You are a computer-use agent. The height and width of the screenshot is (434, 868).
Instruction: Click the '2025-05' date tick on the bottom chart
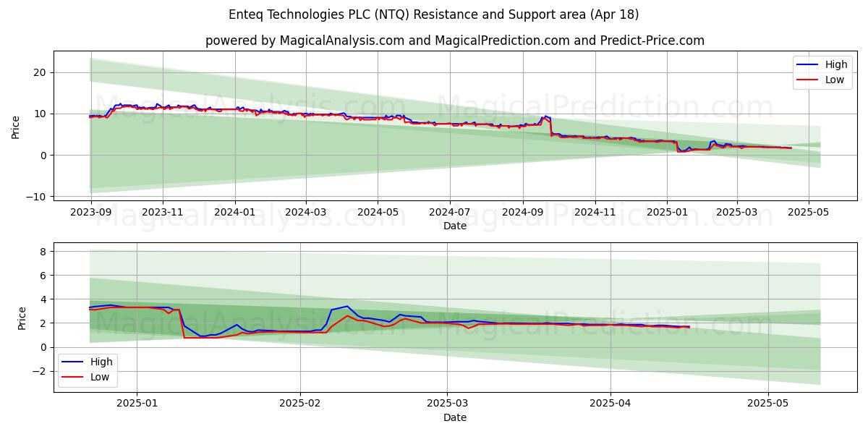(x=767, y=405)
